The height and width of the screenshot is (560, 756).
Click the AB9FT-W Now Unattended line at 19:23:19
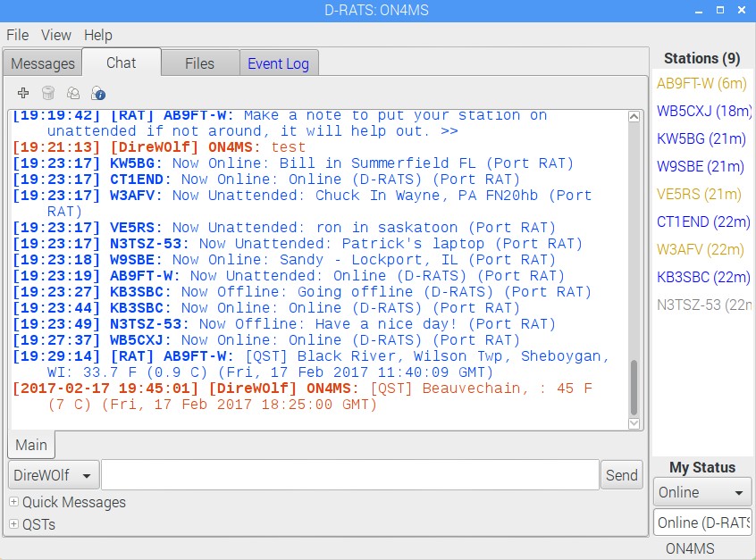click(289, 276)
